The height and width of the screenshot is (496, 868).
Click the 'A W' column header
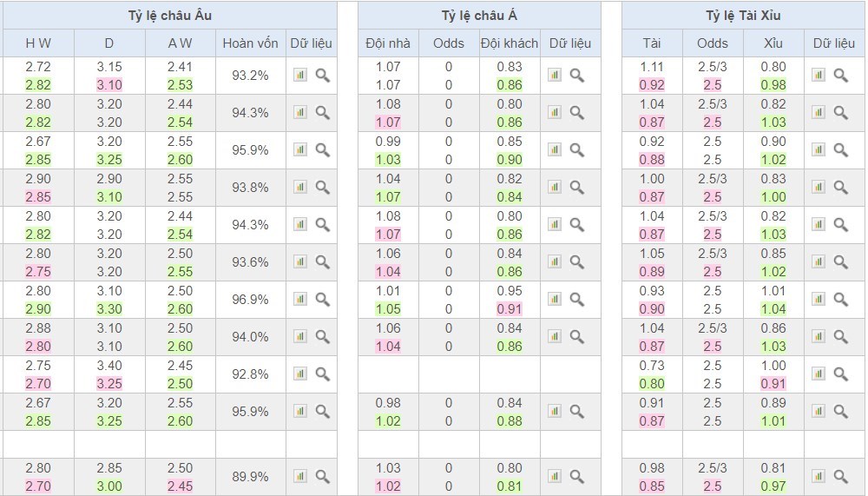click(181, 43)
